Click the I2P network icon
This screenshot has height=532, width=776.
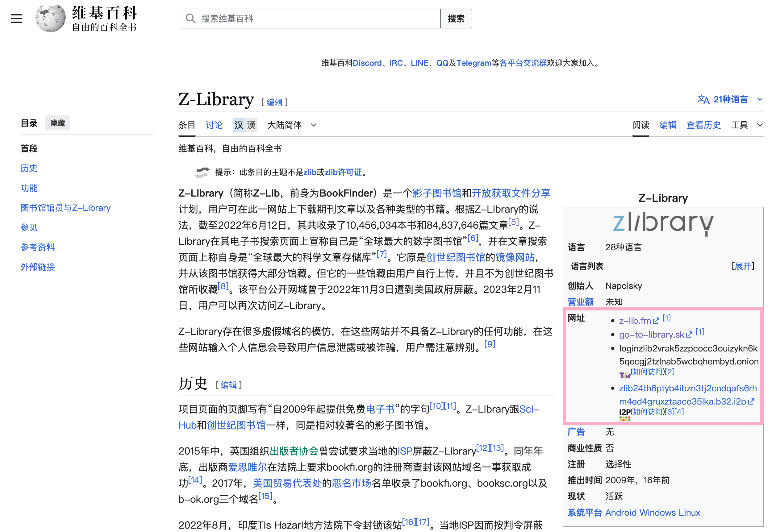pyautogui.click(x=625, y=414)
